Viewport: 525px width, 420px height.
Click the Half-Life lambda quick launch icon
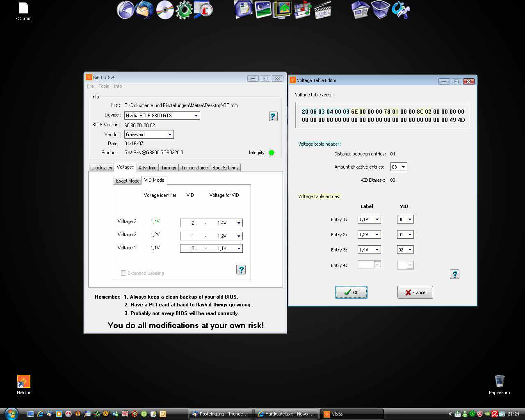pyautogui.click(x=106, y=414)
